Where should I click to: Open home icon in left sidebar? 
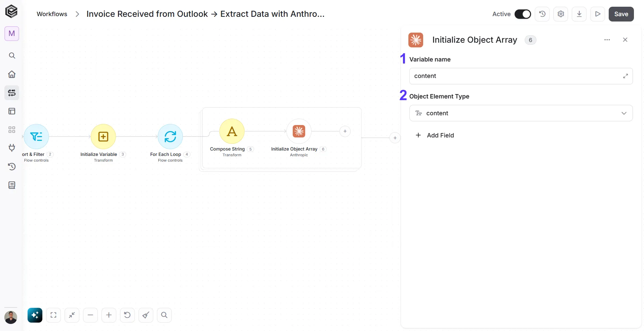tap(12, 74)
